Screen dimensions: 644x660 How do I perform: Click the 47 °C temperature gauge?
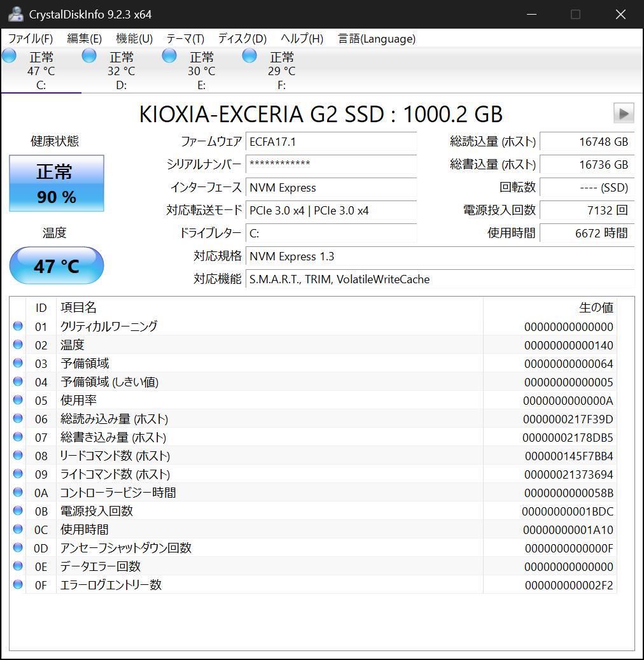pos(56,265)
